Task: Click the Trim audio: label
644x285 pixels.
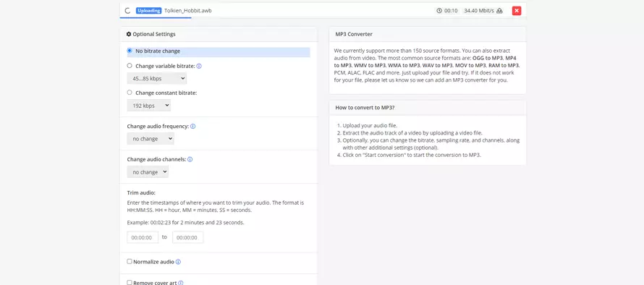Action: [141, 192]
